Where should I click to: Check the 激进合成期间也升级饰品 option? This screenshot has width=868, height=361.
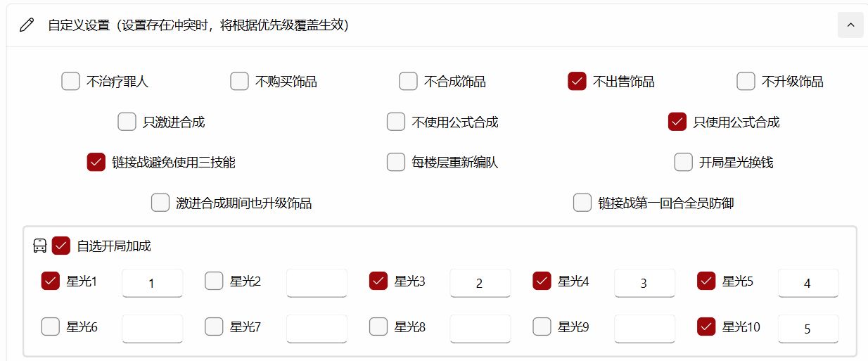(160, 203)
